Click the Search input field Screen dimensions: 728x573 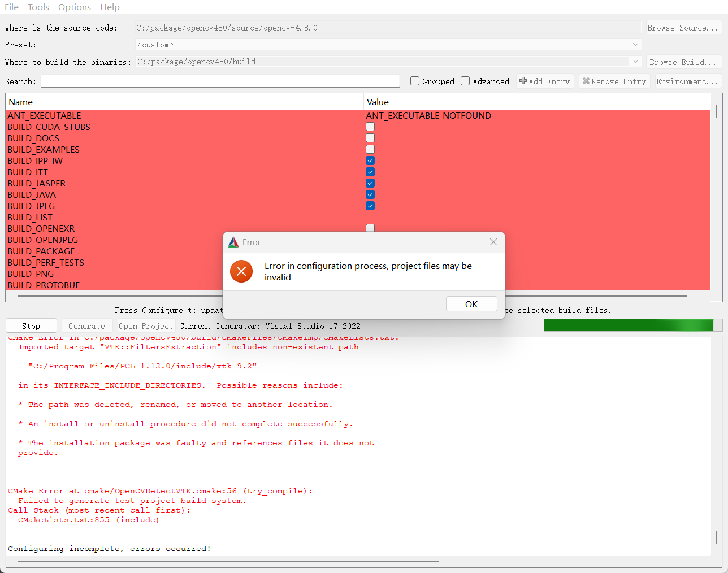220,81
